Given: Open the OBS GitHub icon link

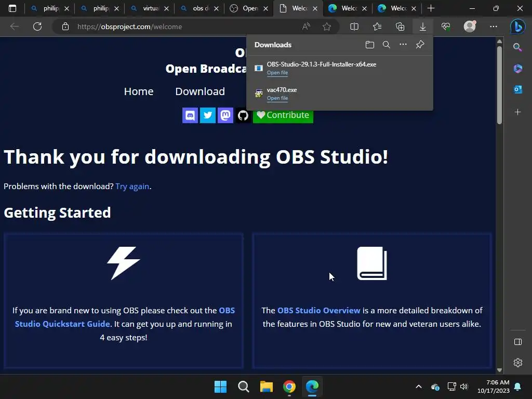Looking at the screenshot, I should click(243, 115).
